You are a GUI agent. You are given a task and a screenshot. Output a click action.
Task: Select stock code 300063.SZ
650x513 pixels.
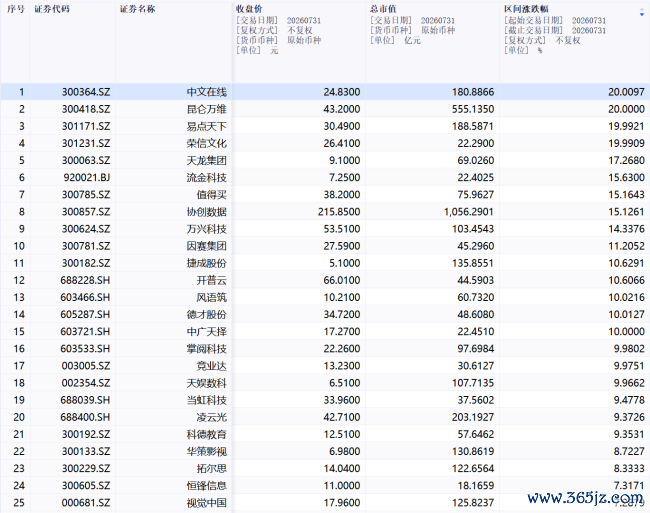(x=86, y=160)
